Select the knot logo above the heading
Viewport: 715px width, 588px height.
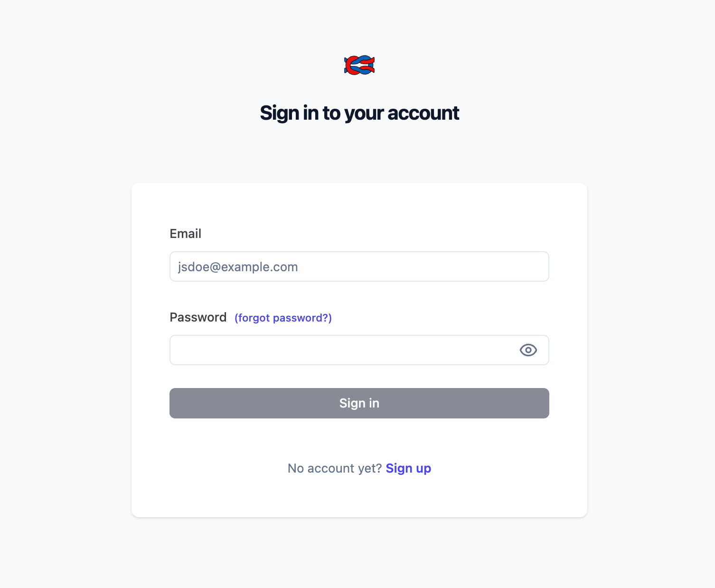coord(359,65)
